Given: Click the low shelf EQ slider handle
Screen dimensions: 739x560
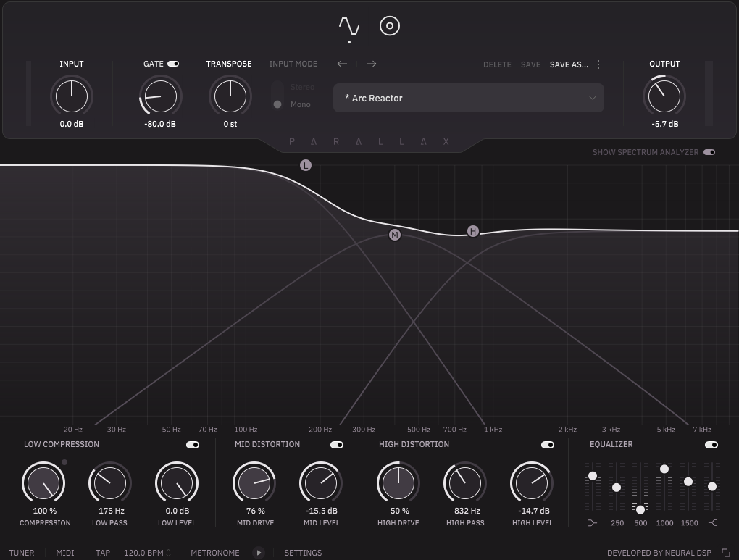Looking at the screenshot, I should point(593,476).
